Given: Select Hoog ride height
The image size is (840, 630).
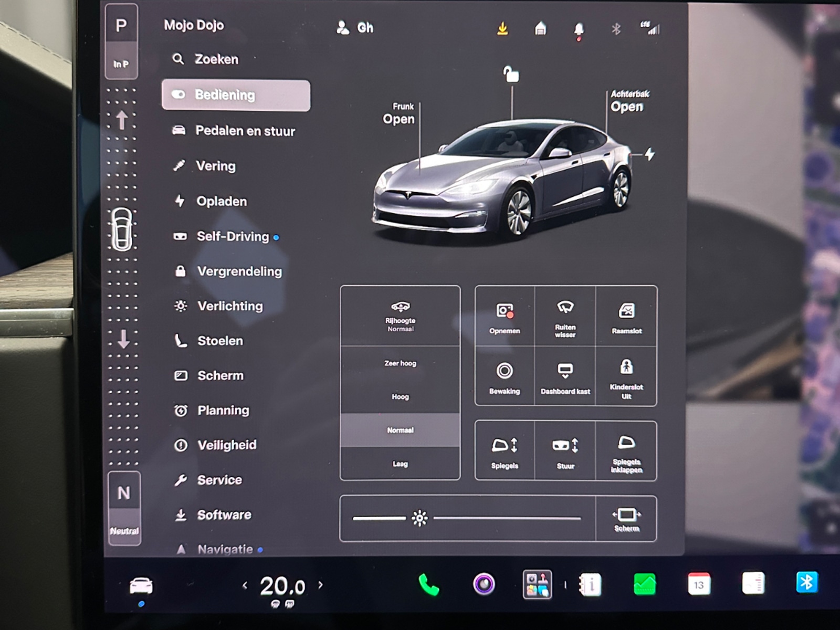Looking at the screenshot, I should tap(400, 396).
